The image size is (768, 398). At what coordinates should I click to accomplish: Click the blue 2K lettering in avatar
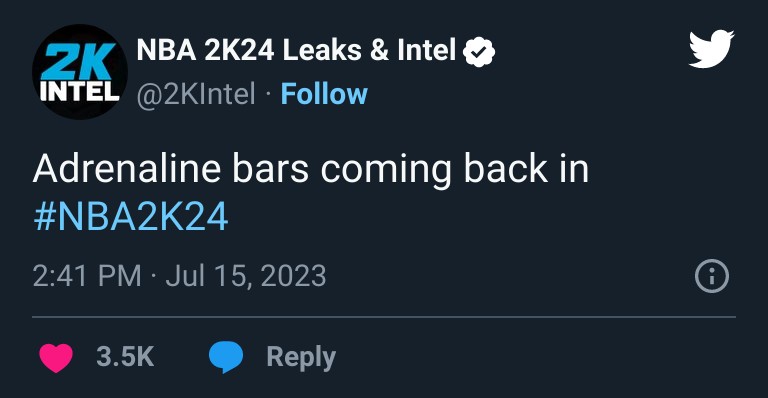click(x=78, y=62)
